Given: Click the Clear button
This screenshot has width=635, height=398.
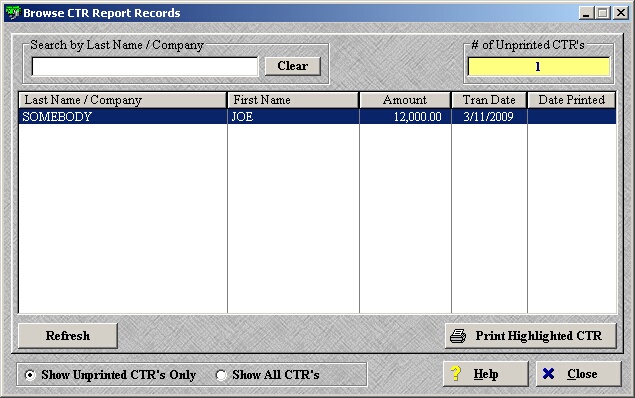Looking at the screenshot, I should click(x=293, y=66).
